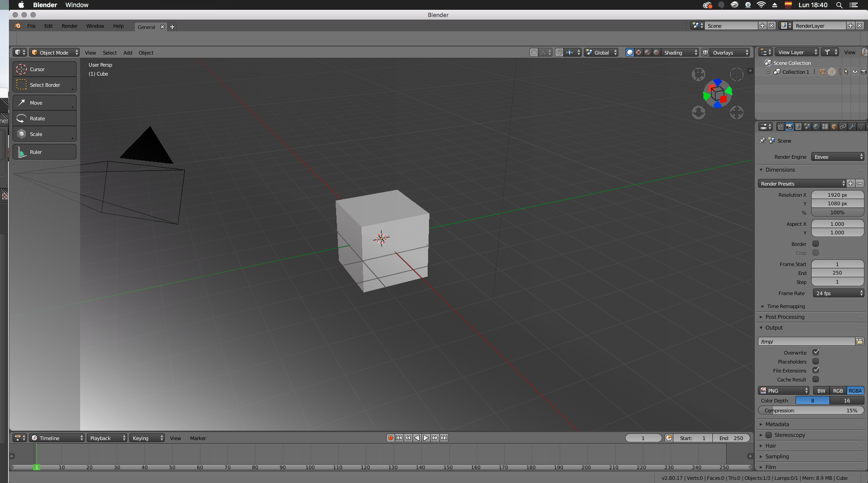Open the Render menu

tap(69, 26)
